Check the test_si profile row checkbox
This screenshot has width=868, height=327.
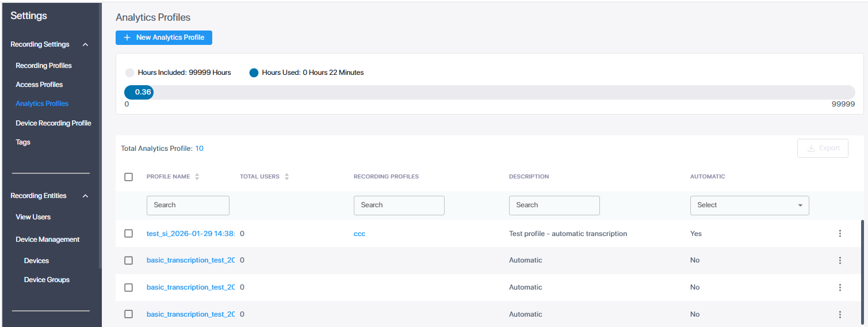(129, 234)
